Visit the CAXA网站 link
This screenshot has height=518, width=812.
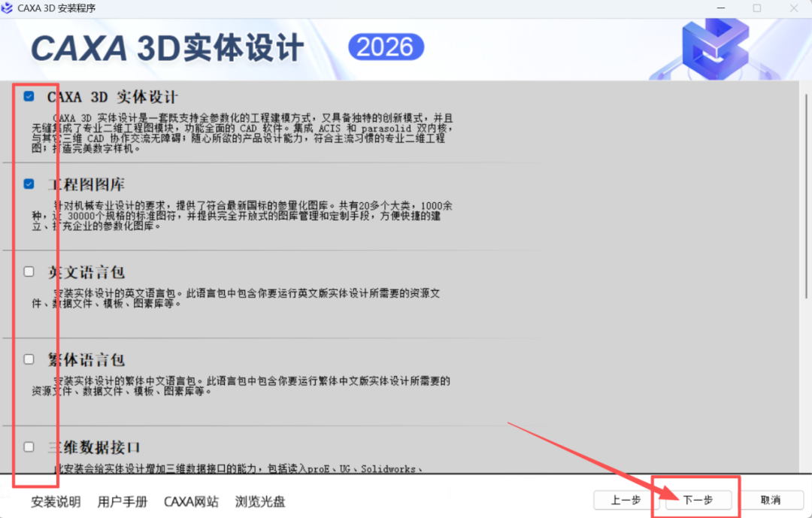[x=191, y=501]
